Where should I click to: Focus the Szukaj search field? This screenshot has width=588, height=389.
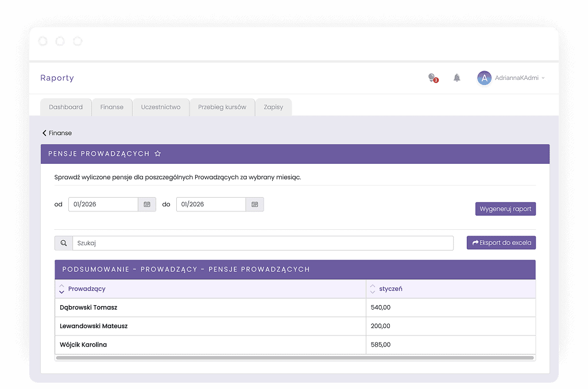click(x=262, y=243)
